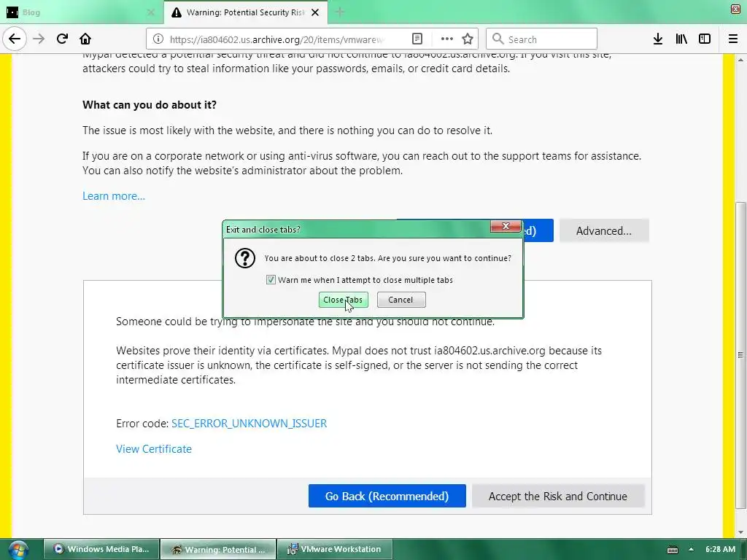
Task: Close the Blog tab
Action: click(151, 12)
